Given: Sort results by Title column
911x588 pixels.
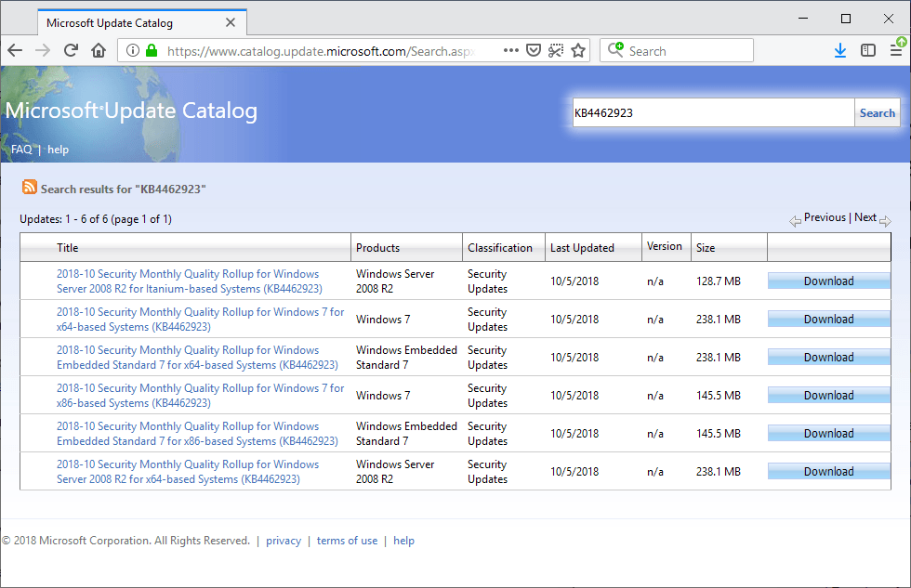Looking at the screenshot, I should [67, 247].
